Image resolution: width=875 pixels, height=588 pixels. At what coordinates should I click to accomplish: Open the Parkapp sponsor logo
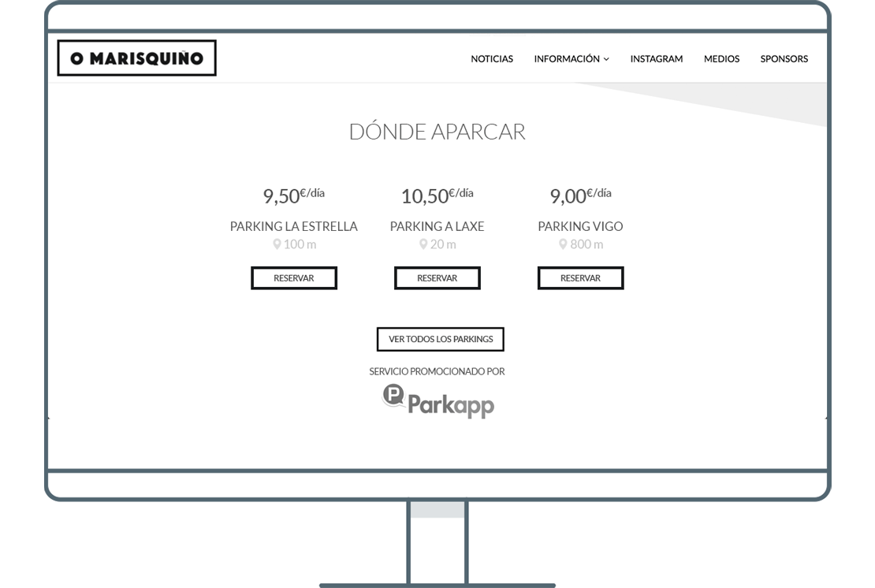coord(438,400)
